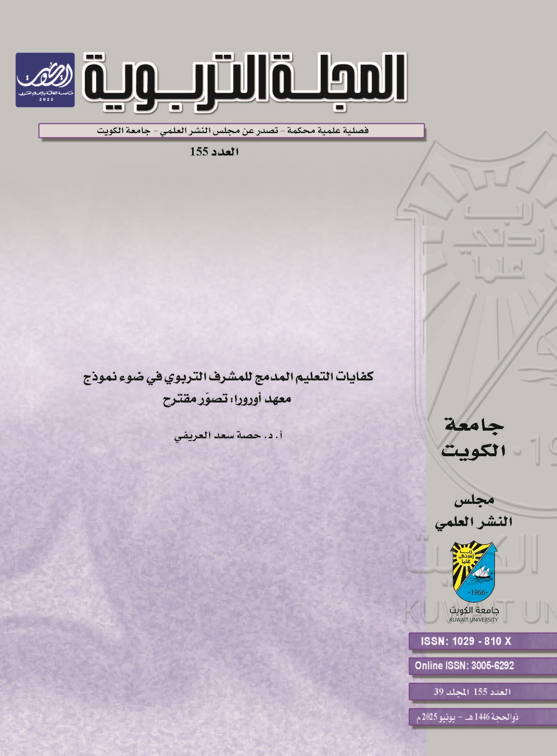Click the title line معهد أورورا: تصوّر مقترح
The image size is (557, 756).
[x=227, y=400]
